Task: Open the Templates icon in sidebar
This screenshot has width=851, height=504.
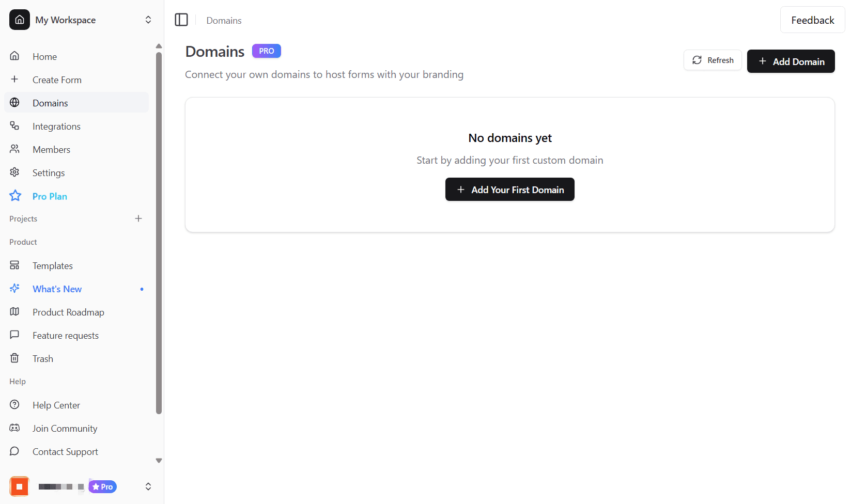Action: (x=14, y=265)
